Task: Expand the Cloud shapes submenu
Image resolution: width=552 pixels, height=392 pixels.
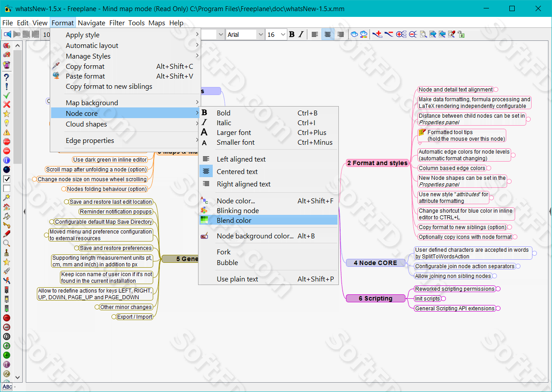Action: tap(125, 124)
